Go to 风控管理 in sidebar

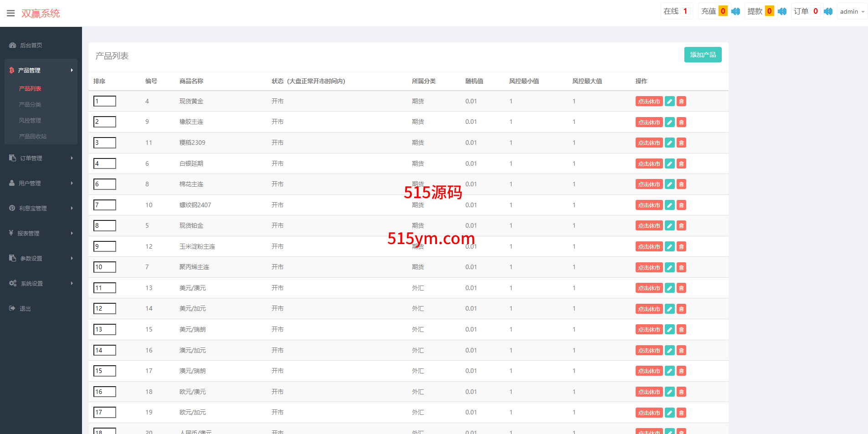30,121
